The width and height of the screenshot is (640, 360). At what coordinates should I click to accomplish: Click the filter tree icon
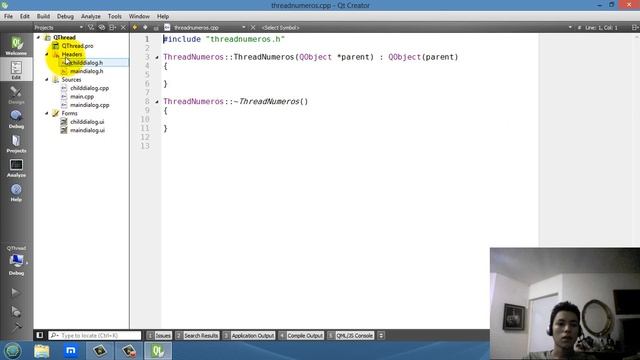click(91, 27)
